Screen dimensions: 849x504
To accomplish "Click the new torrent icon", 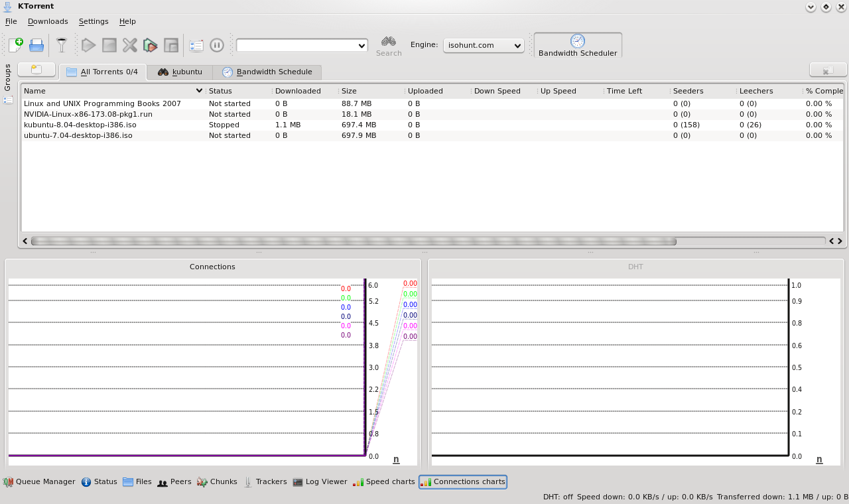I will [15, 45].
